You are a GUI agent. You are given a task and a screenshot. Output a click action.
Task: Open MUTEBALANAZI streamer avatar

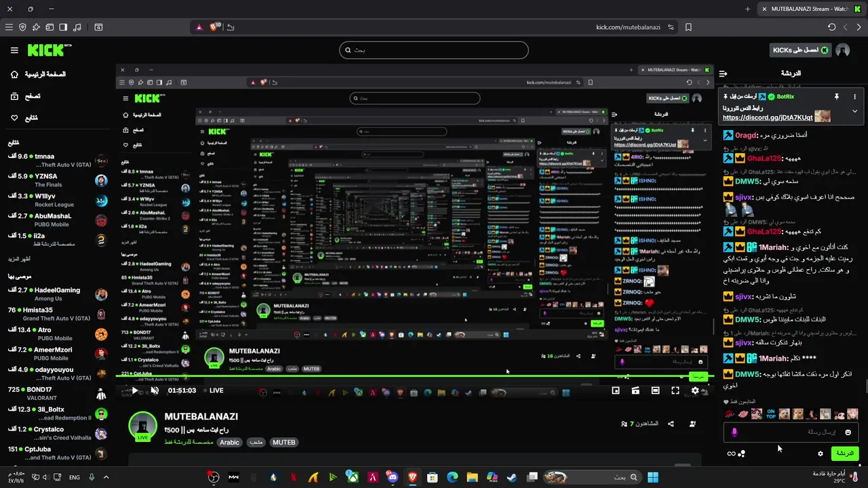click(142, 425)
